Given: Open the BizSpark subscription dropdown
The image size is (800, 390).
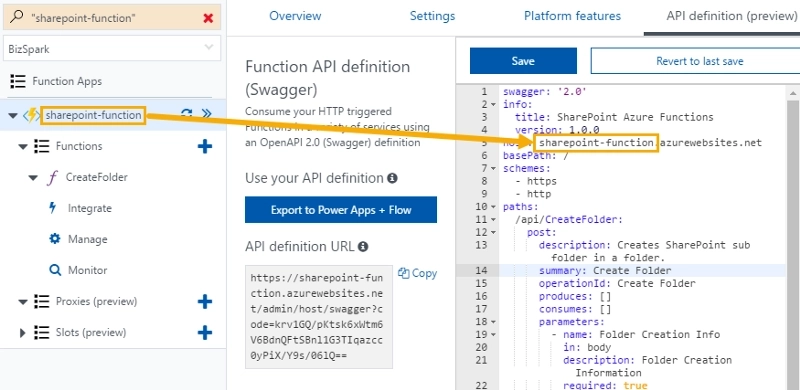Looking at the screenshot, I should pyautogui.click(x=112, y=49).
